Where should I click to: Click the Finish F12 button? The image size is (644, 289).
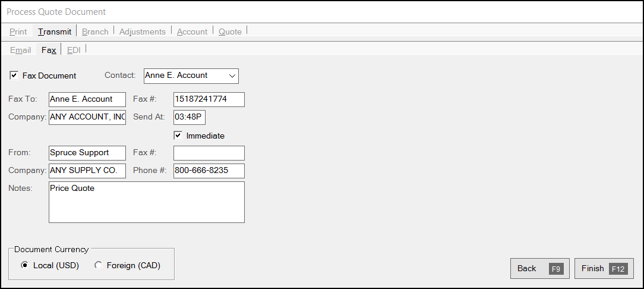pos(604,268)
